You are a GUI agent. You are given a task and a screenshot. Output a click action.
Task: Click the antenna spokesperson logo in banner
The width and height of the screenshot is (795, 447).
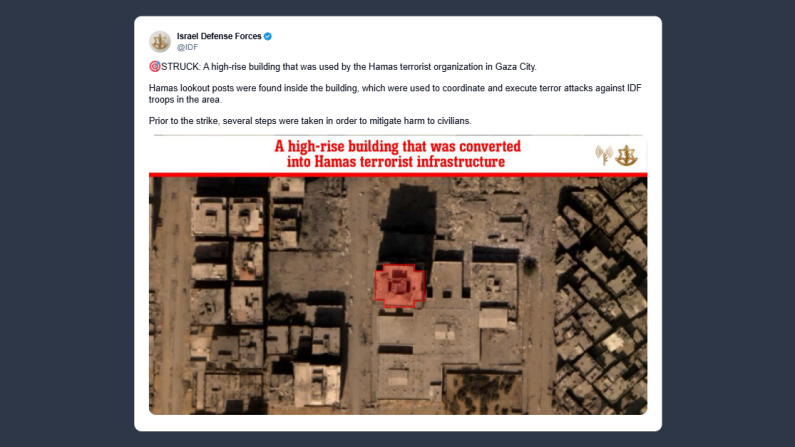coord(604,155)
